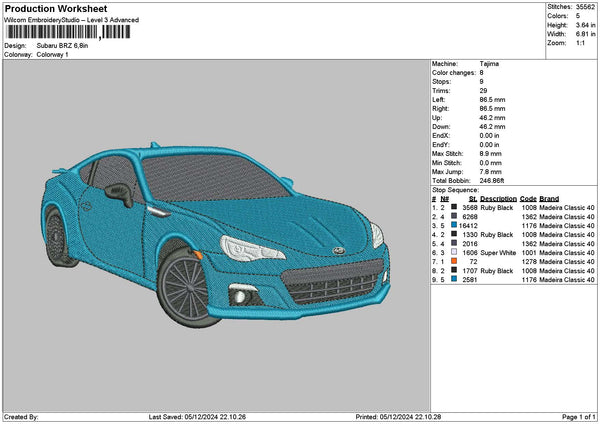Screen dimensions: 600x424
Task: Select the Ruby Black swatch with 3568 stitches
Action: (x=454, y=207)
